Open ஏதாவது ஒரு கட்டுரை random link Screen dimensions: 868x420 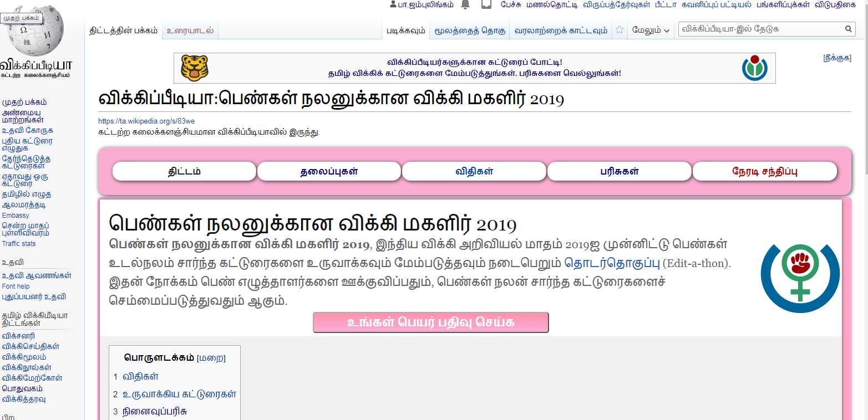24,180
